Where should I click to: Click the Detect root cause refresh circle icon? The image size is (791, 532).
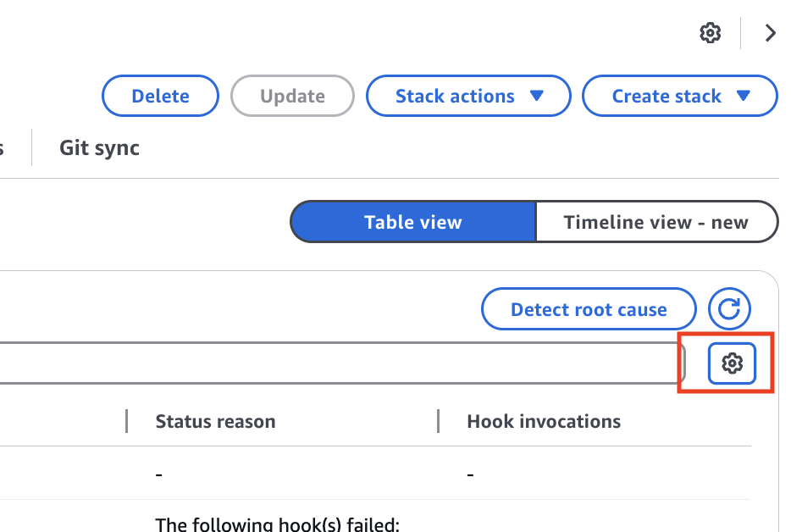pyautogui.click(x=730, y=308)
